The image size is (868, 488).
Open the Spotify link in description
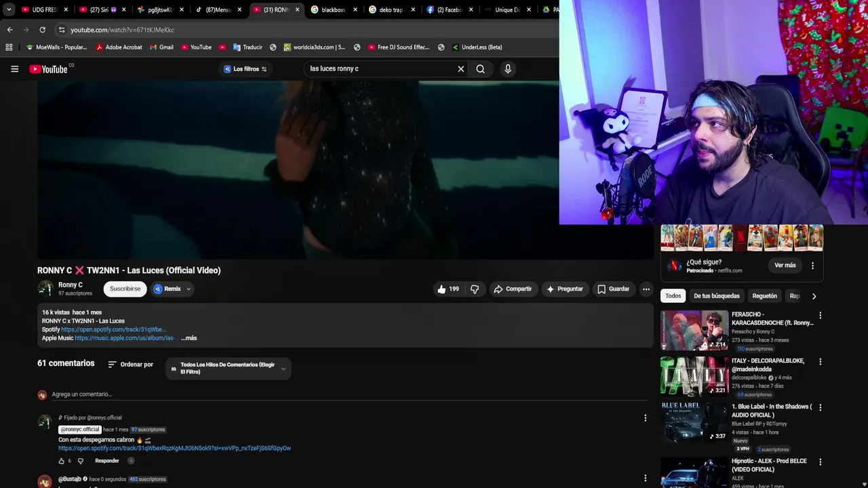click(113, 329)
